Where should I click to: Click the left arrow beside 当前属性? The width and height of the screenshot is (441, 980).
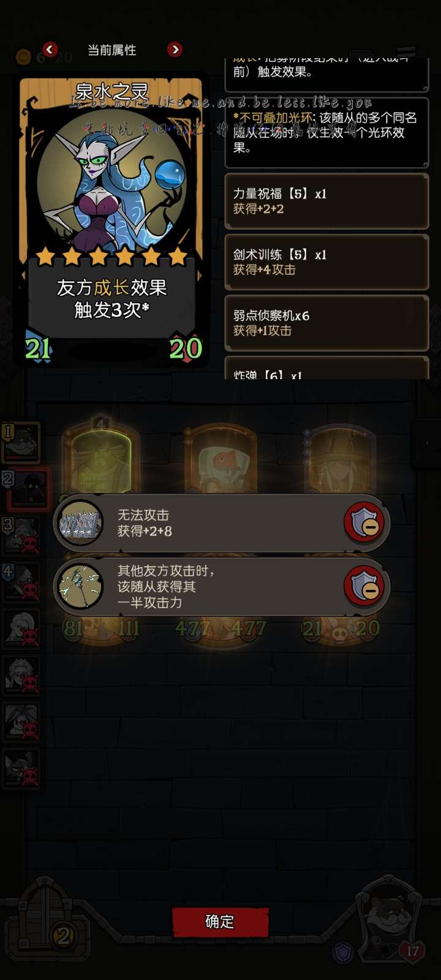(x=50, y=49)
